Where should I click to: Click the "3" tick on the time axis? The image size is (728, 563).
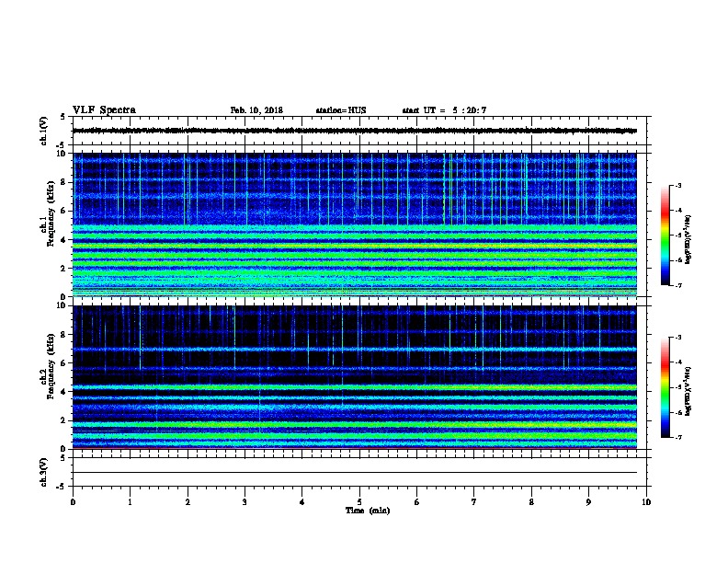(x=245, y=502)
